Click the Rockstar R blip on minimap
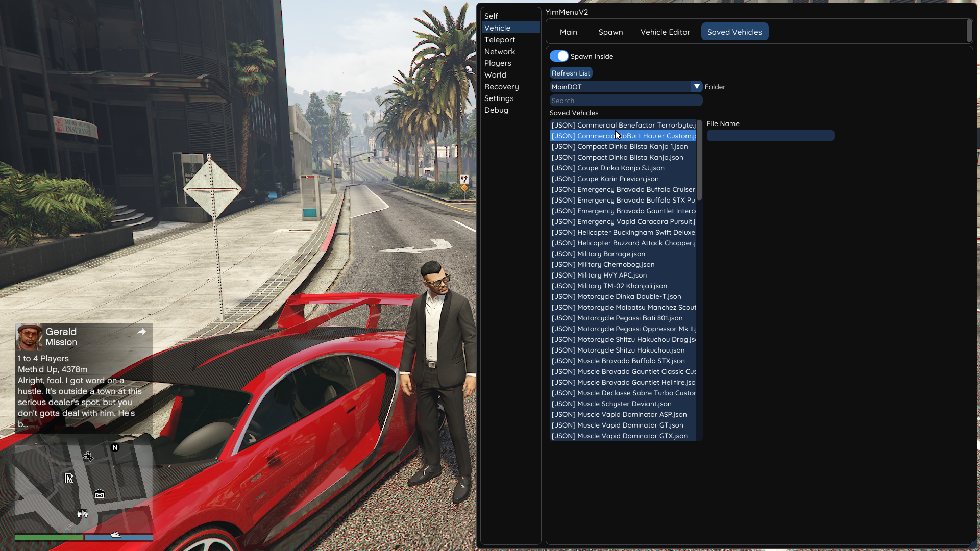This screenshot has height=551, width=980. (x=69, y=478)
